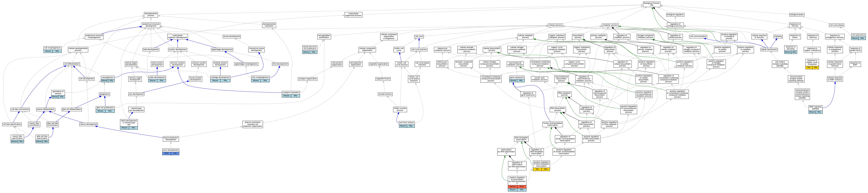The image size is (868, 193).
Task: Select the 'exit from mitosis' node
Action: (407, 124)
